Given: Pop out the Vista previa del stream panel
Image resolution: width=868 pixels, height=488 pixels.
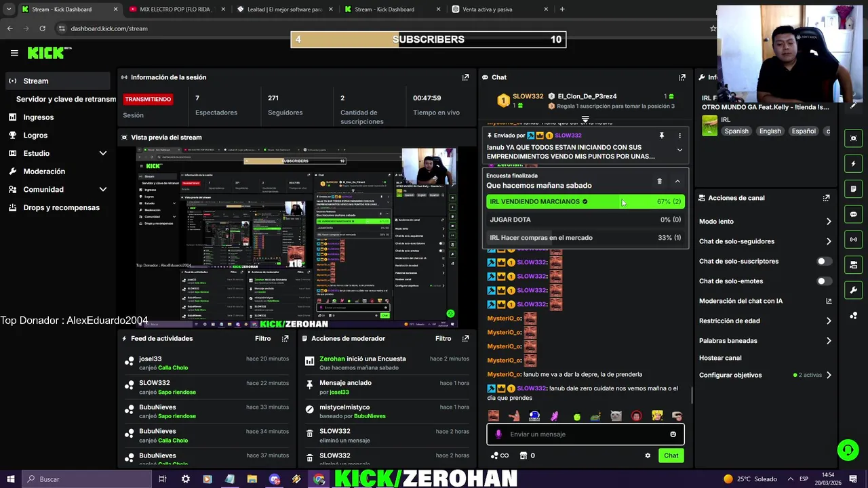Looking at the screenshot, I should pos(465,137).
